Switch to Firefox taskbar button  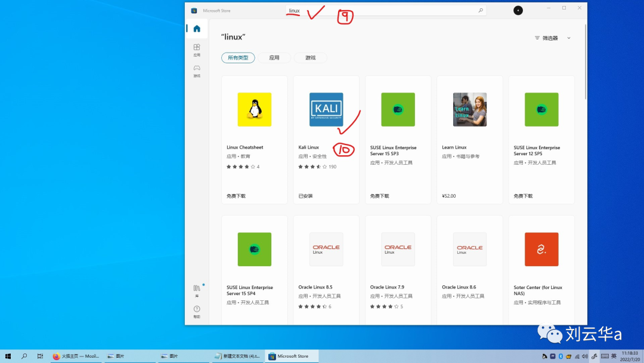pyautogui.click(x=76, y=356)
